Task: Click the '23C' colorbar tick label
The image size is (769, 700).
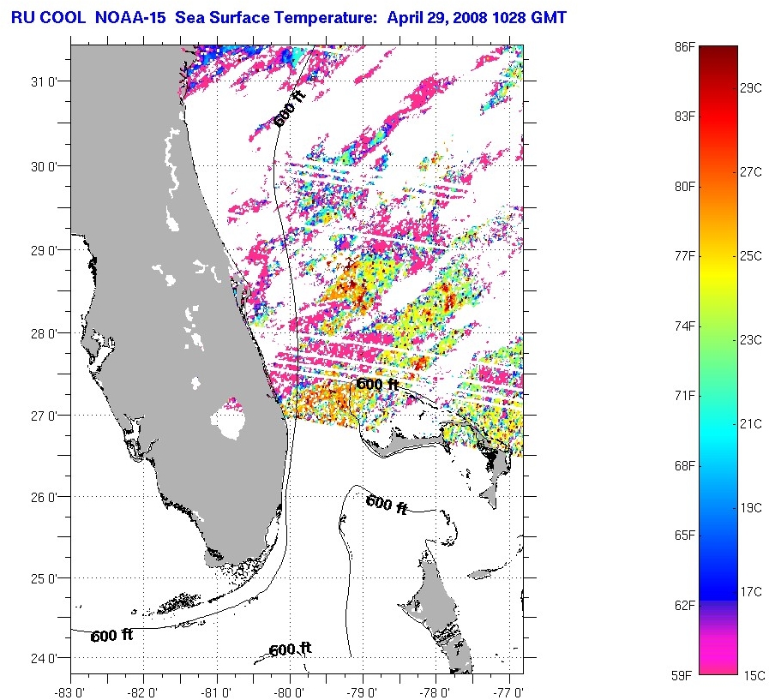Action: [751, 340]
